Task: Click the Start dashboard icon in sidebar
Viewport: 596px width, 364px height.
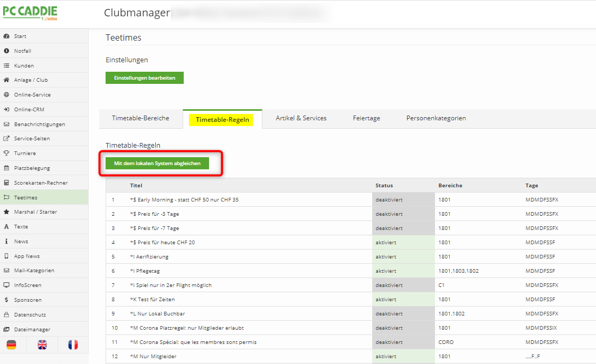Action: tap(6, 36)
